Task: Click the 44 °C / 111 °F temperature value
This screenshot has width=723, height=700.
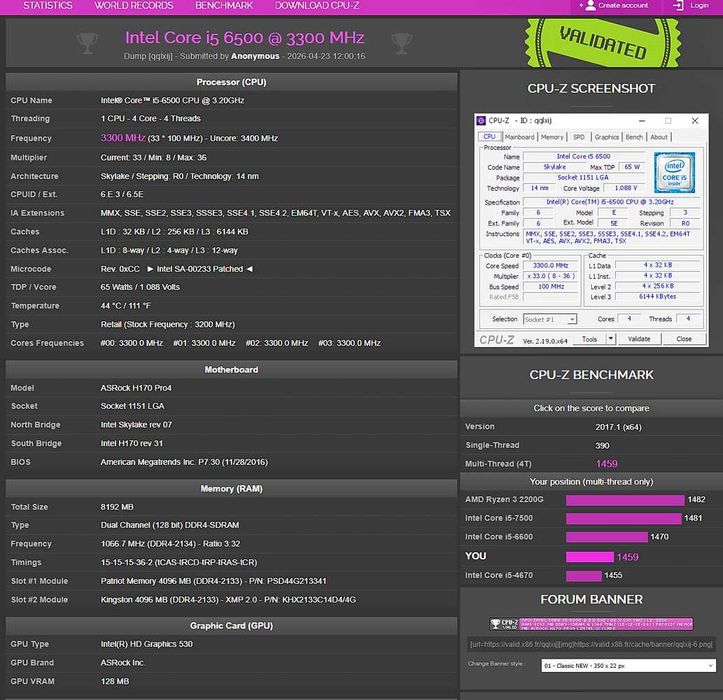Action: click(125, 306)
